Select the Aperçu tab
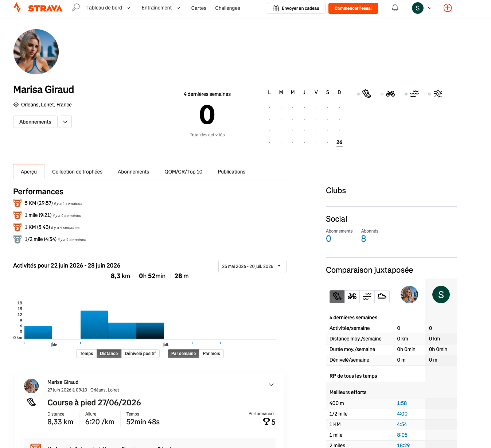The width and height of the screenshot is (491, 448). [29, 172]
